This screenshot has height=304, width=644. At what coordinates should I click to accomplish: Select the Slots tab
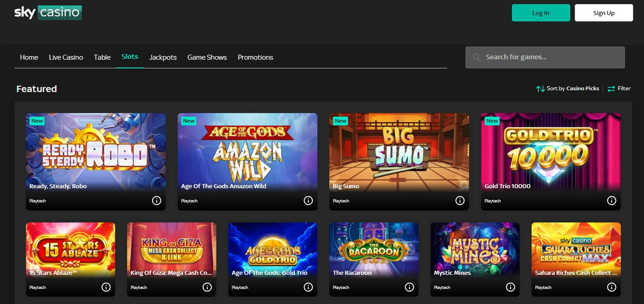pos(130,57)
